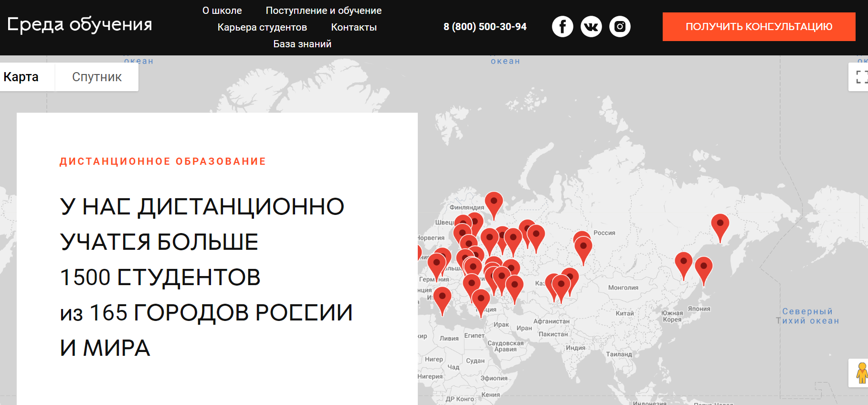868x405 pixels.
Task: Click the map pin nearest Japan
Action: tap(704, 271)
